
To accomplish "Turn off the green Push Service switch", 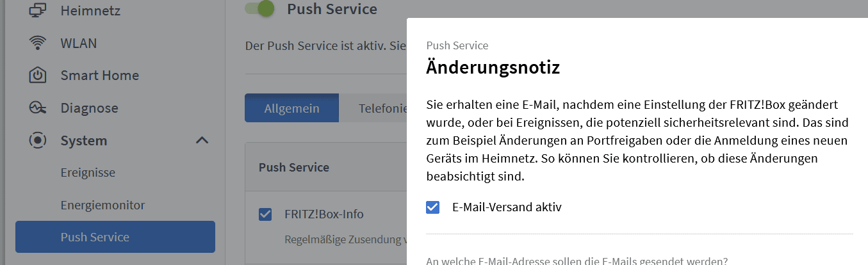I will click(x=259, y=9).
